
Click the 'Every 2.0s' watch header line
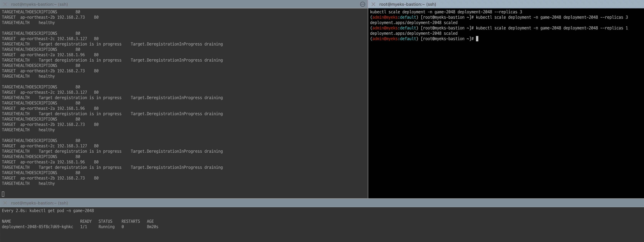coord(48,211)
